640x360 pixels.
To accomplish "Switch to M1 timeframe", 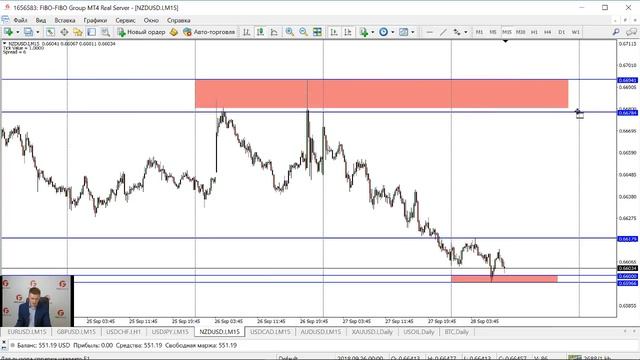I will click(x=479, y=32).
